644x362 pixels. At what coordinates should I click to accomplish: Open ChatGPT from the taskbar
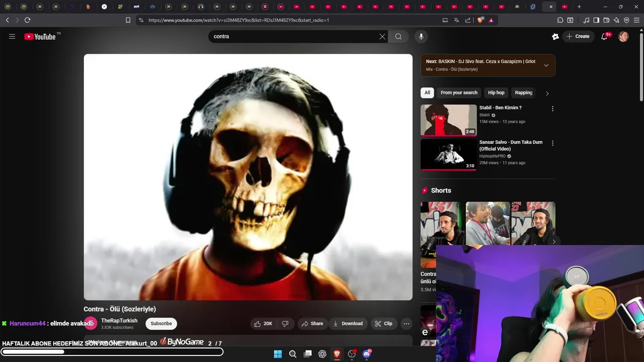[323, 354]
